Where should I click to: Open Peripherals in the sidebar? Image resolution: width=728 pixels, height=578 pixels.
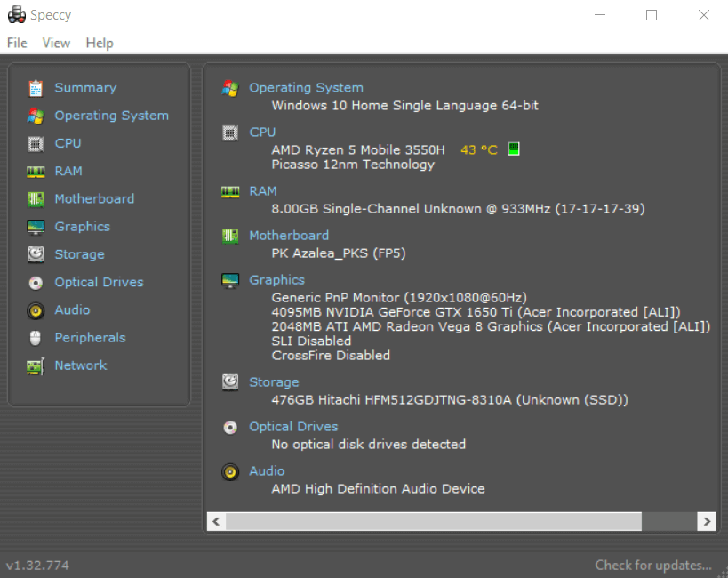90,338
